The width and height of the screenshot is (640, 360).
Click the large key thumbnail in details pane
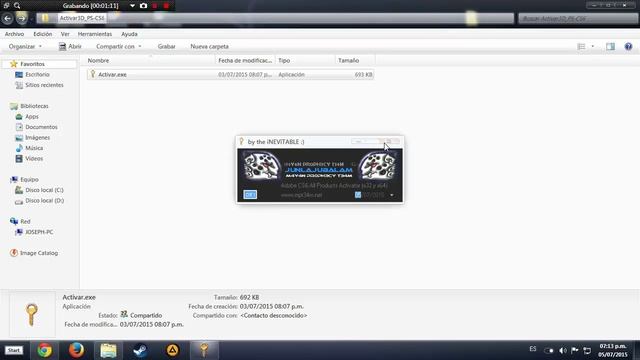pos(32,314)
